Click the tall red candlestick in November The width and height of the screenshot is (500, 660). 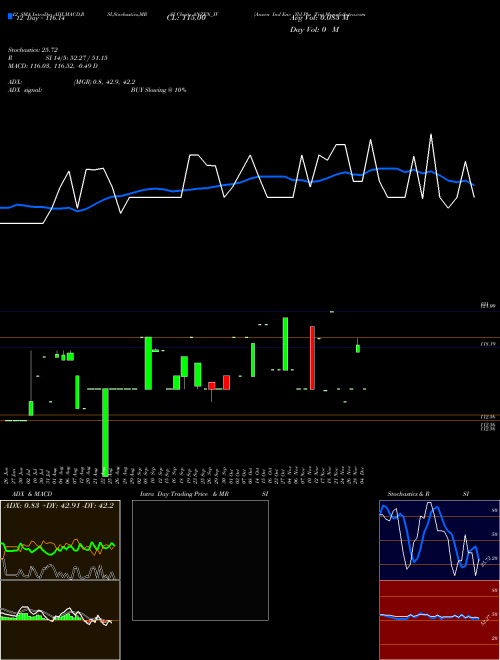[x=312, y=358]
